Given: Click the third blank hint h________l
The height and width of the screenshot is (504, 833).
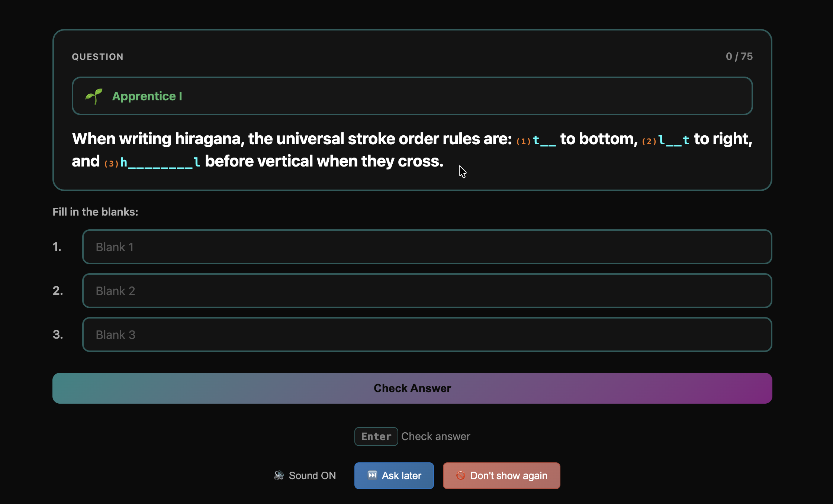Looking at the screenshot, I should pyautogui.click(x=160, y=162).
